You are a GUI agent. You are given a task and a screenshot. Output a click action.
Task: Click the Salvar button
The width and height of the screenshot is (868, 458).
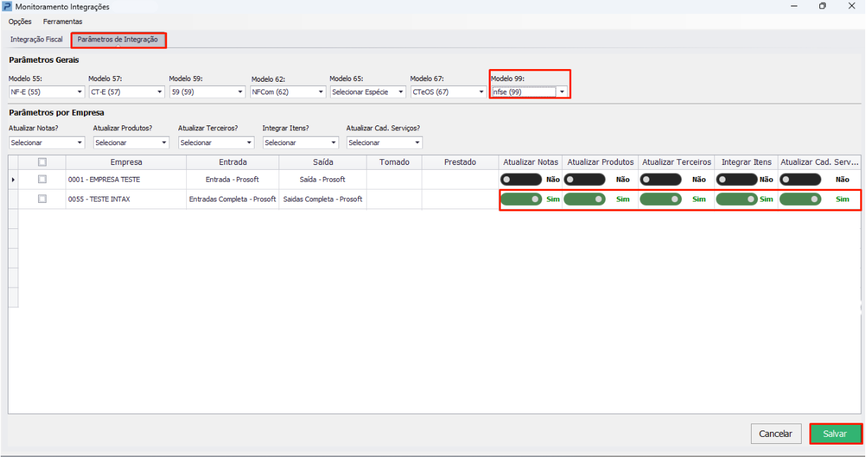pos(836,434)
